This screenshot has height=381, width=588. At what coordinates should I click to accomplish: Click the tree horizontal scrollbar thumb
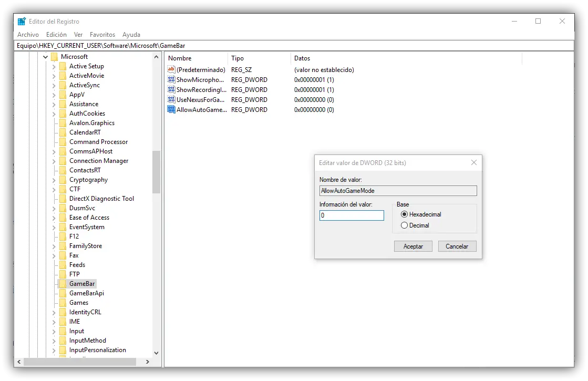pos(79,362)
